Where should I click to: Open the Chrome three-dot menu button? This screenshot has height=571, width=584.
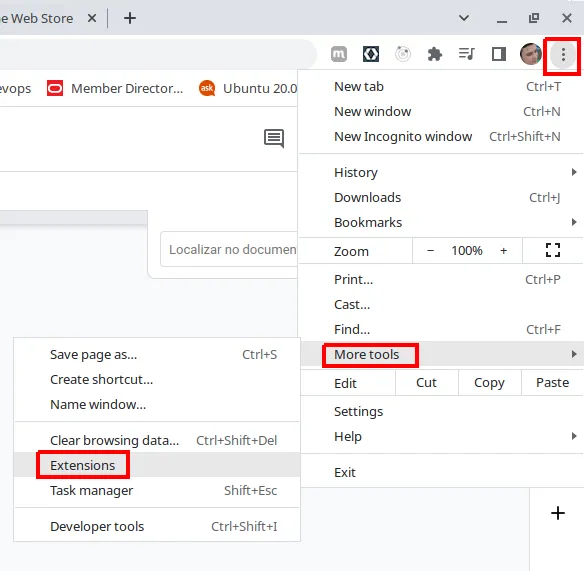tap(563, 55)
